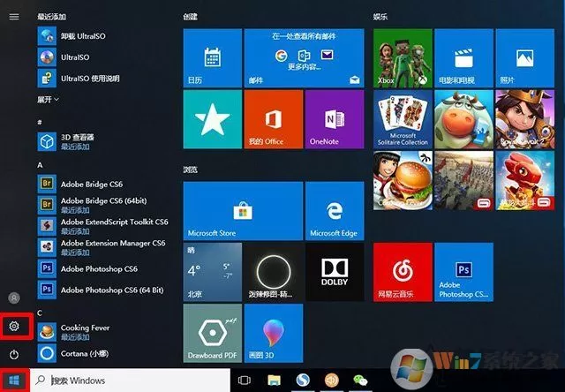The image size is (565, 392).
Task: Open File Explorer from the taskbar
Action: [x=275, y=381]
